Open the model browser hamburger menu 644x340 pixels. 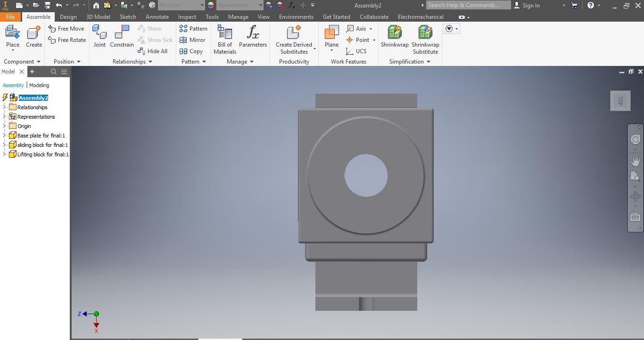coord(64,72)
